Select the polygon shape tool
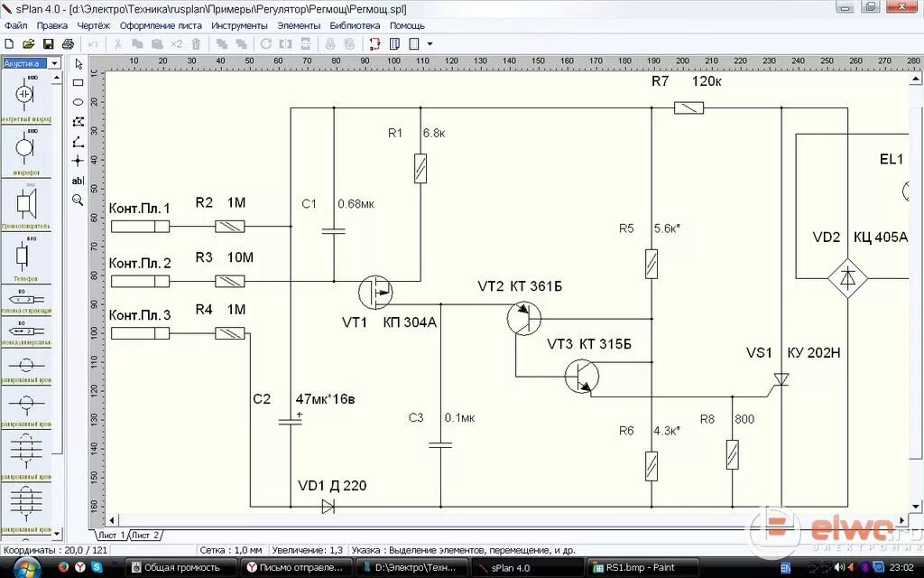 tap(78, 122)
